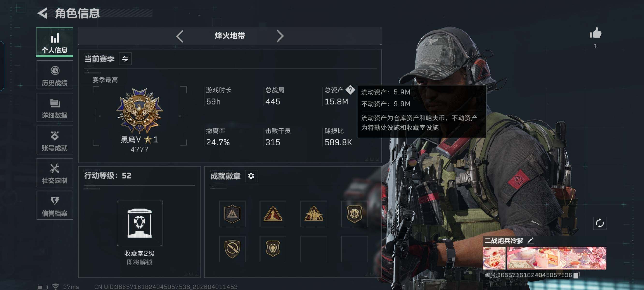
Task: Open the 历史战绩 tab
Action: (55, 75)
